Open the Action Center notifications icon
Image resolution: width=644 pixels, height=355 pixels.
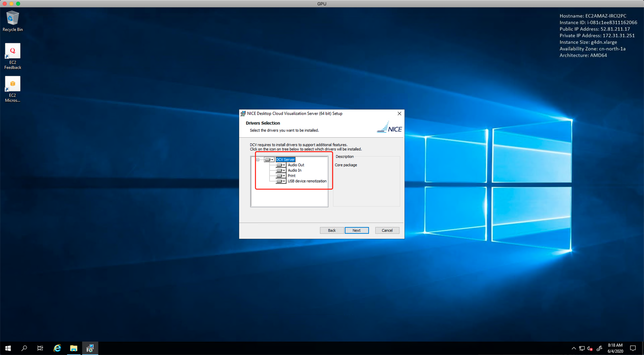click(633, 348)
